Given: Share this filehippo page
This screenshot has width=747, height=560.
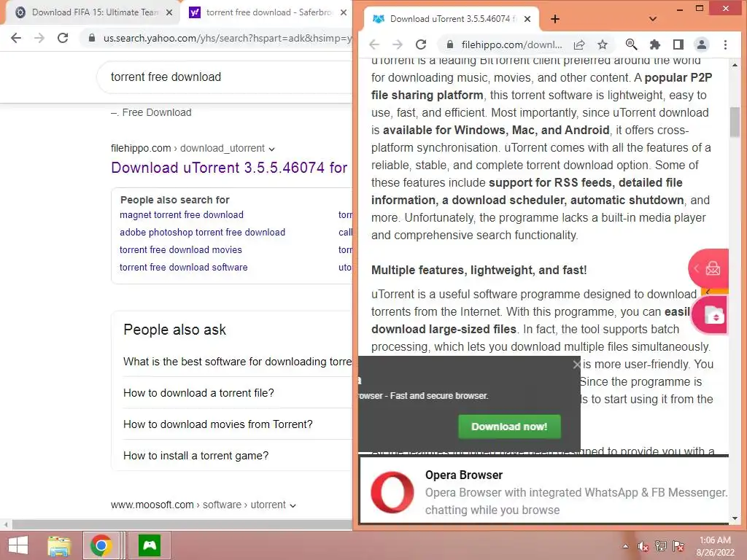Looking at the screenshot, I should 579,44.
